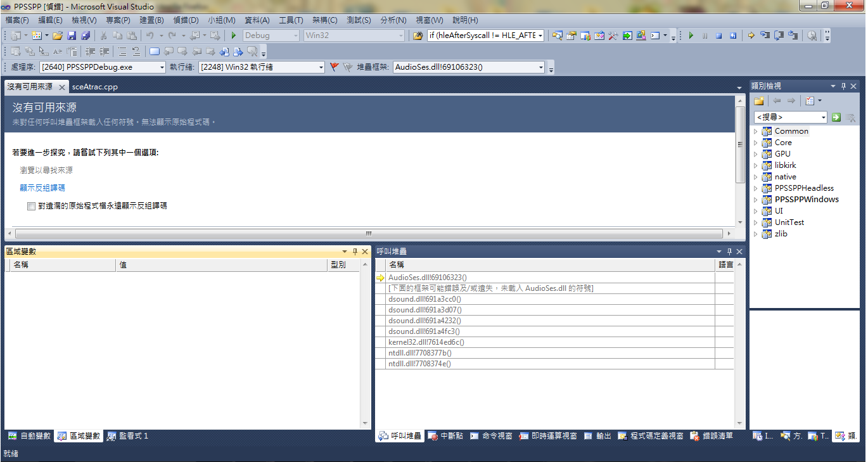Switch to the sceAtrac.cpp tab

pos(95,87)
